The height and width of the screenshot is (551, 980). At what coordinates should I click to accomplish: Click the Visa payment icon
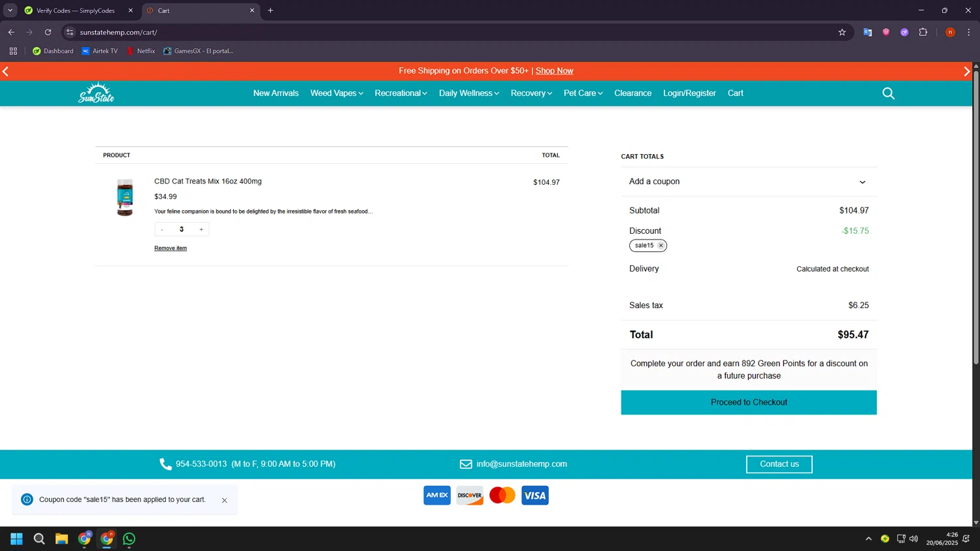(535, 496)
